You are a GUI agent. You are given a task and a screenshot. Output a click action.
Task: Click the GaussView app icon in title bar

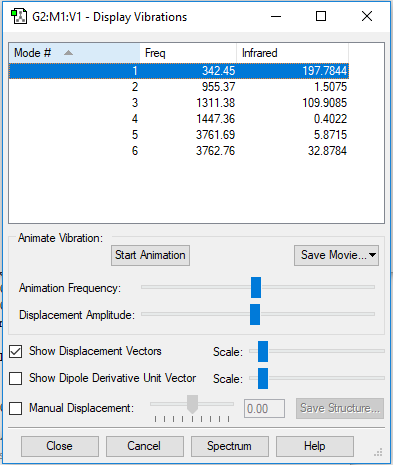pyautogui.click(x=19, y=17)
